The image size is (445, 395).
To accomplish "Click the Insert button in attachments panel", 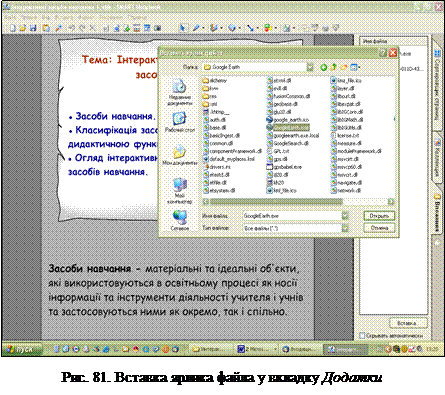I will point(409,323).
